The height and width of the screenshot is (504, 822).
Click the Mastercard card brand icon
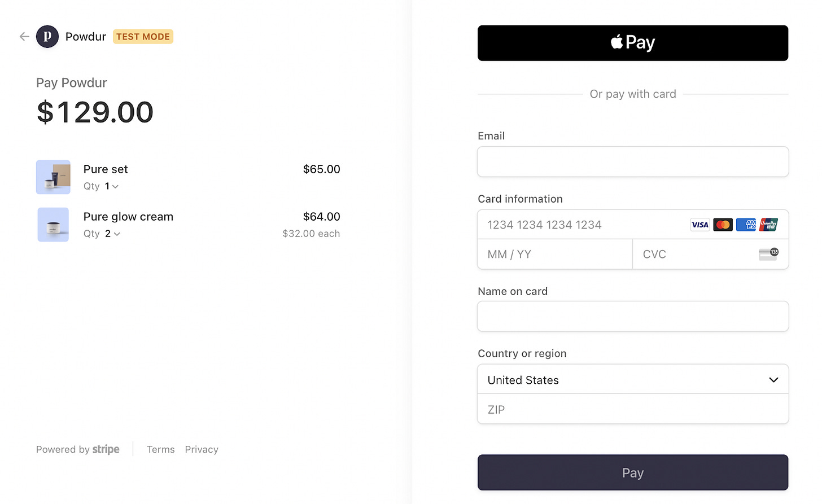pos(723,224)
